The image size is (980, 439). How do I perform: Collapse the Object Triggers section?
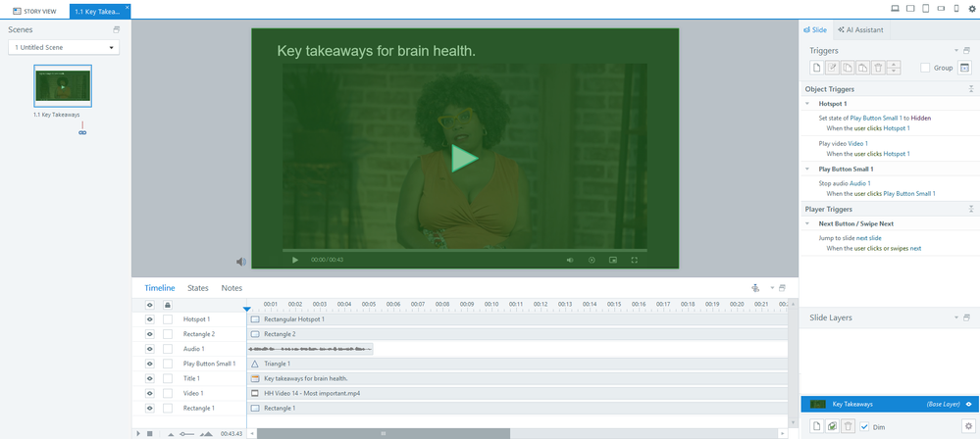(970, 89)
